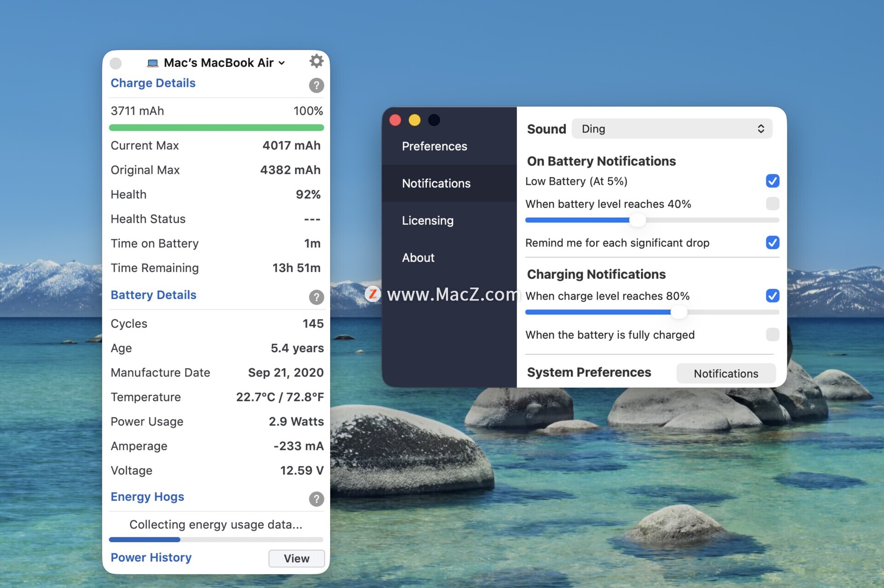Screen dimensions: 884x588
Task: Open the Sound Ding dropdown
Action: coord(672,129)
